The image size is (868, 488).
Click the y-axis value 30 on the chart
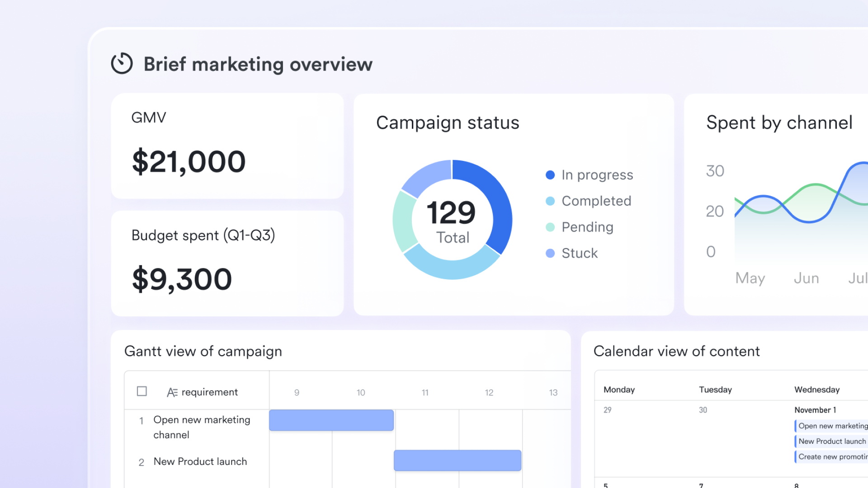coord(715,171)
